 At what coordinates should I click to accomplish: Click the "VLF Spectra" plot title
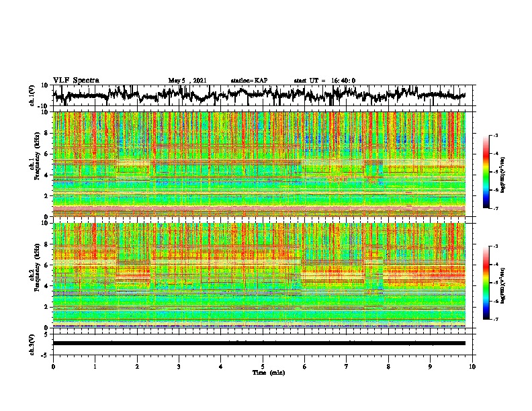point(76,81)
